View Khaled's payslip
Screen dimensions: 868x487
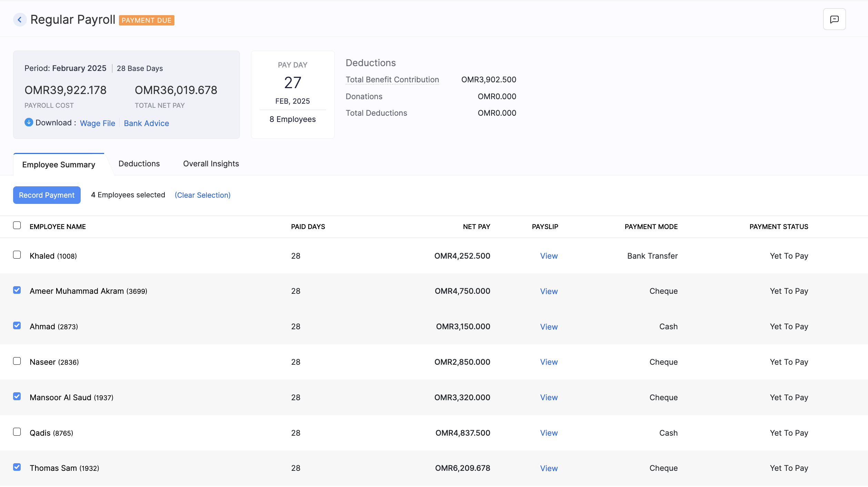(548, 256)
